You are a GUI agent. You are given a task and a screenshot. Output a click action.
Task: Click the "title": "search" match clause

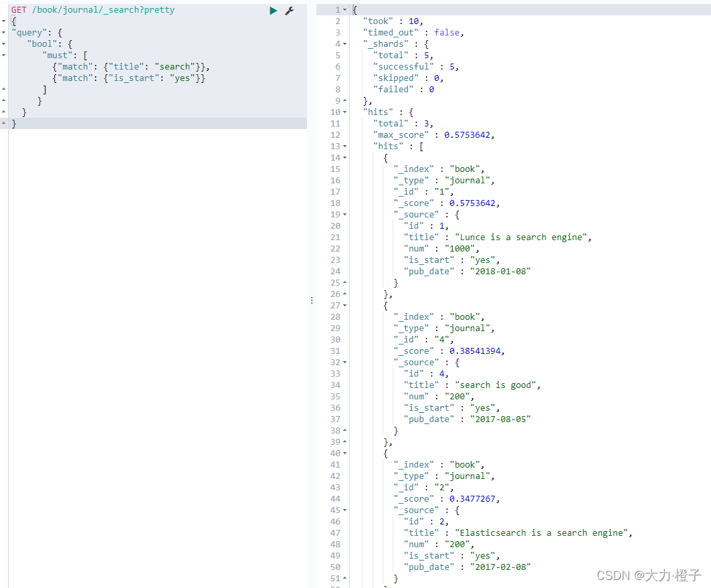pos(131,67)
